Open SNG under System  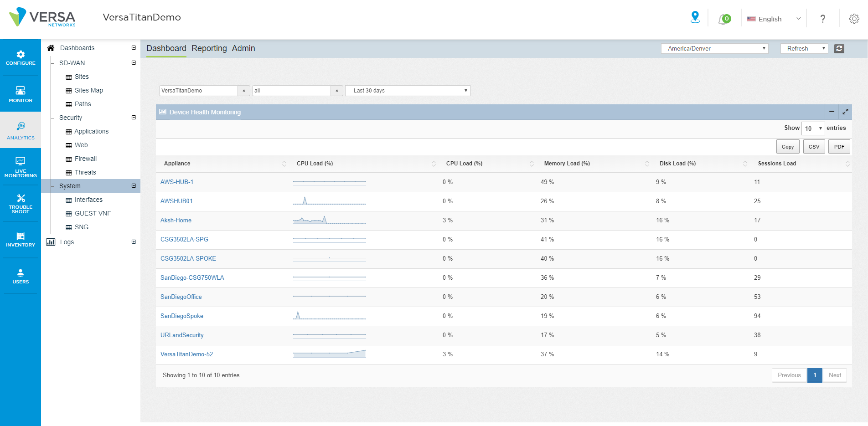point(82,227)
